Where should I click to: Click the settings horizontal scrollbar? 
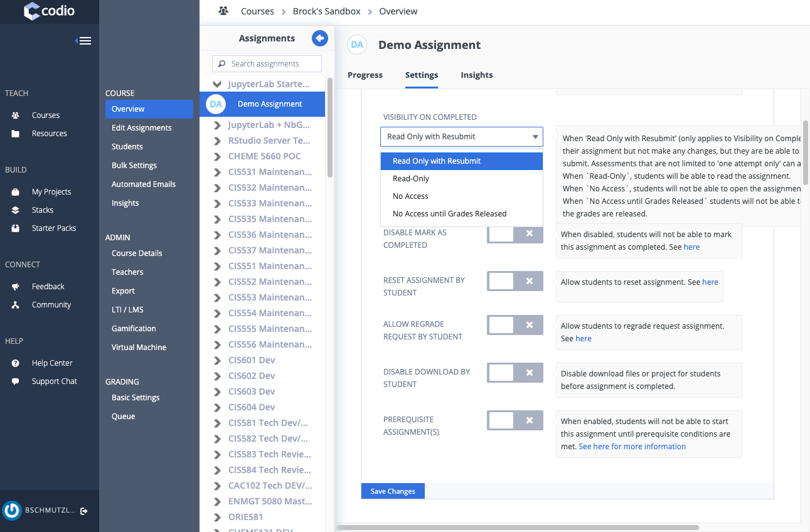pos(518,528)
